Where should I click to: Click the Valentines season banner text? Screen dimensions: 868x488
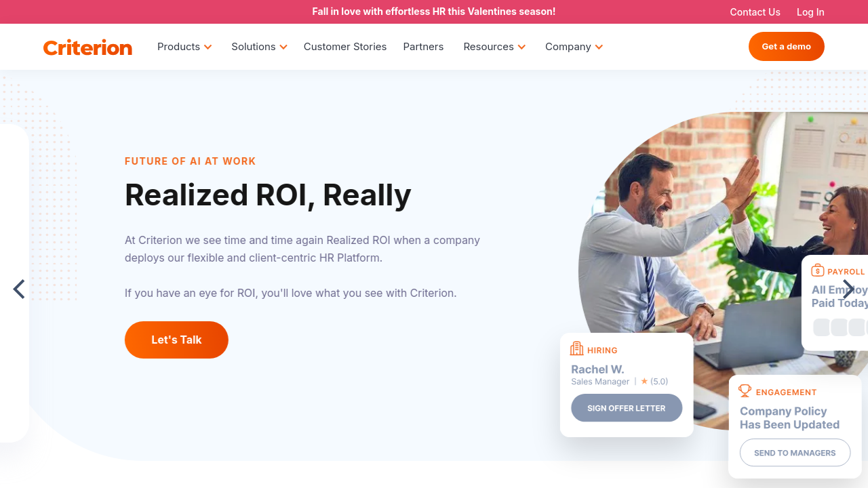point(434,12)
